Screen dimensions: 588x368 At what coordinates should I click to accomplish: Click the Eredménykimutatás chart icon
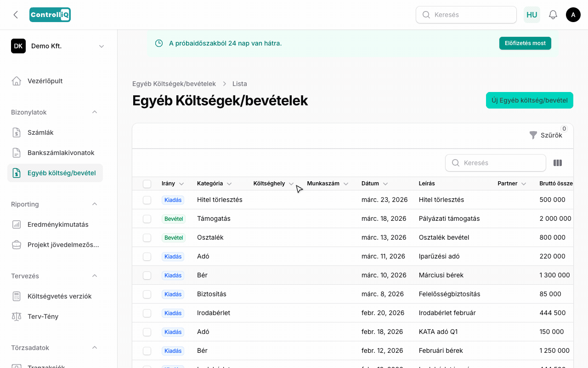(x=17, y=224)
